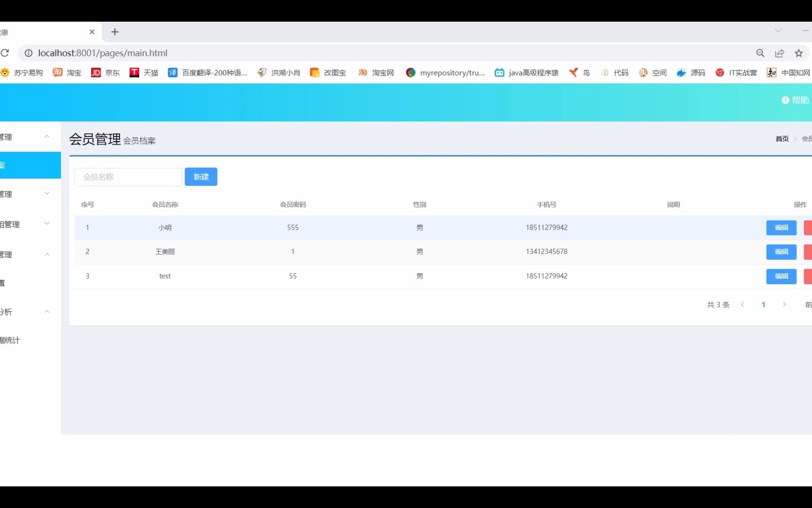The width and height of the screenshot is (812, 508).
Task: Open 空间 bookmark
Action: (x=653, y=72)
